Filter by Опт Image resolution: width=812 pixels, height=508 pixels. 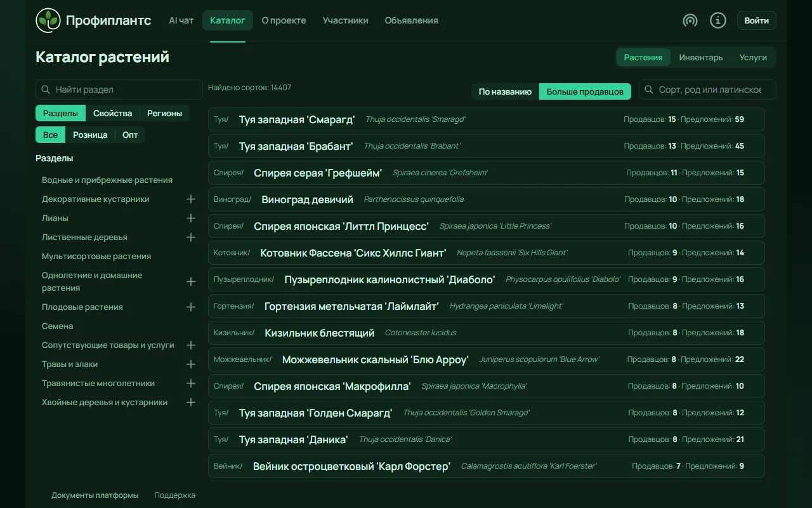[130, 135]
